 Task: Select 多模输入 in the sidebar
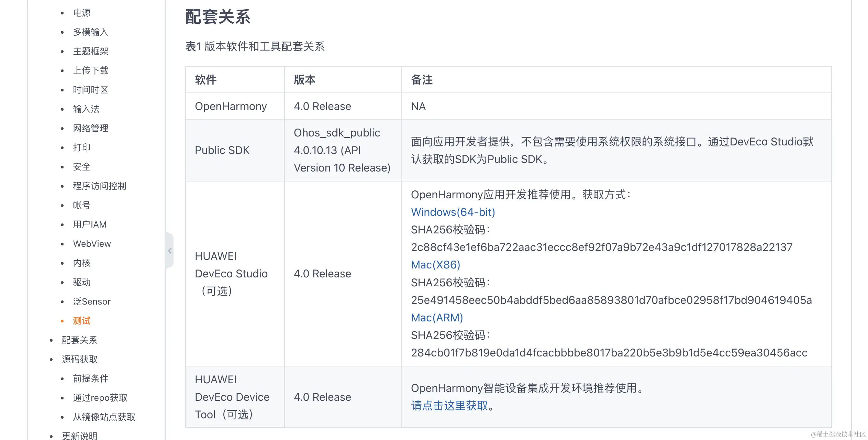tap(90, 32)
